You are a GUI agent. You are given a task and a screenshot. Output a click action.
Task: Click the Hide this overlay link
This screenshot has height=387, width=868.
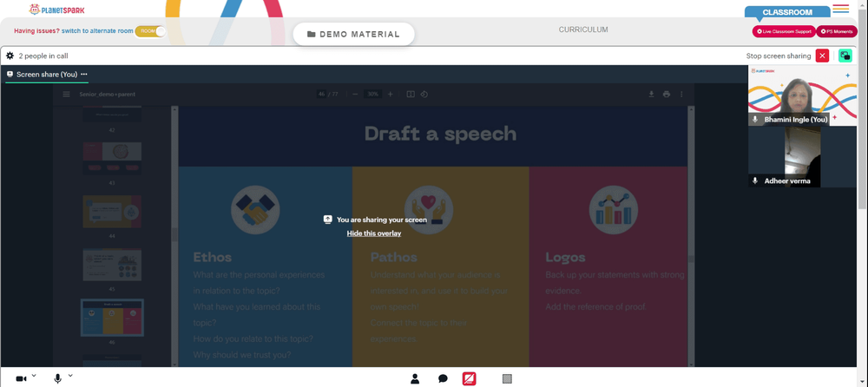click(x=374, y=233)
